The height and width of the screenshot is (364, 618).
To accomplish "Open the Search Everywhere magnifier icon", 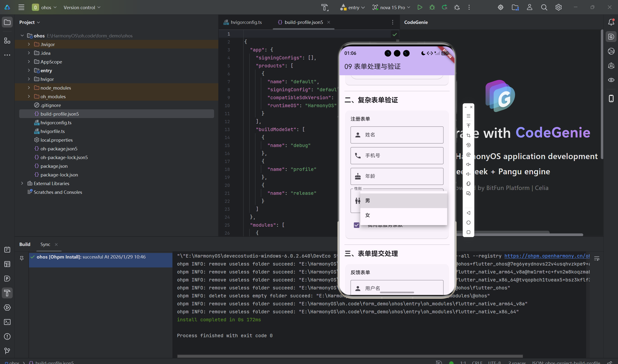I will [544, 7].
